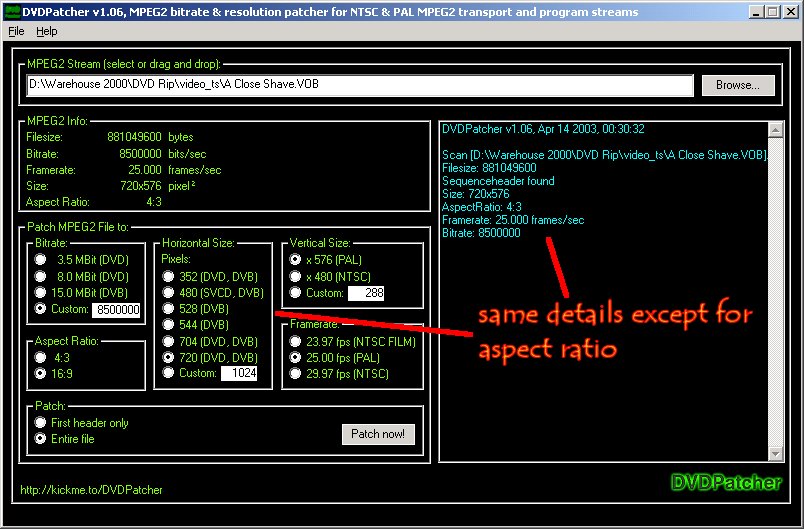Click the log scrollbar down arrow
The height and width of the screenshot is (529, 804).
[x=775, y=454]
